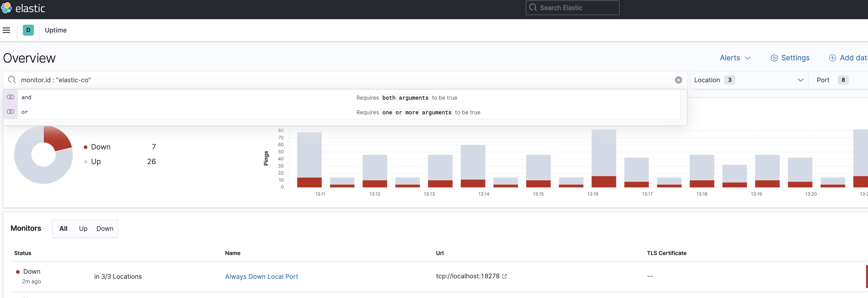Image resolution: width=868 pixels, height=298 pixels.
Task: Clear the query with the X icon
Action: pos(678,80)
